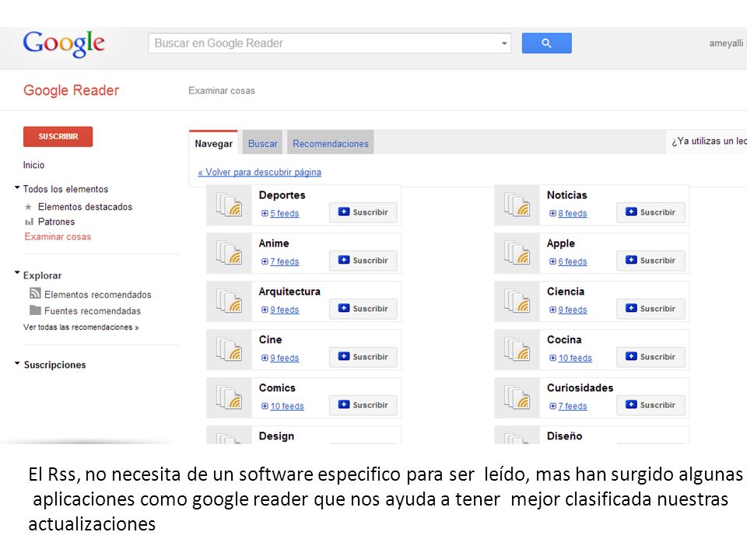Click the Diseño bundle title
Image resolution: width=747 pixels, height=560 pixels.
[565, 436]
